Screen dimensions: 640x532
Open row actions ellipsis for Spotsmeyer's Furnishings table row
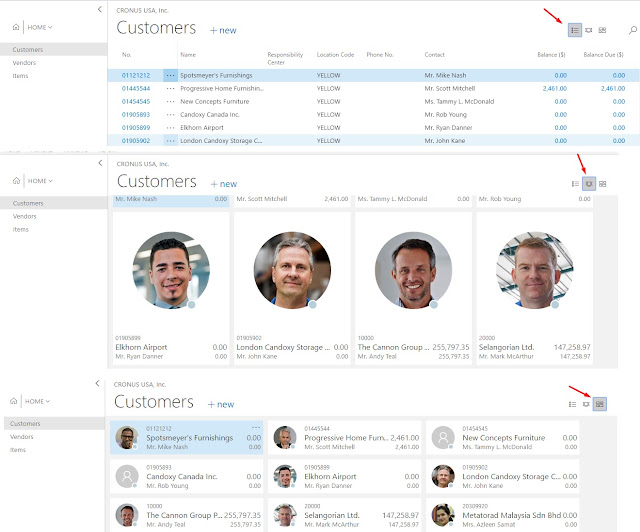click(x=170, y=76)
